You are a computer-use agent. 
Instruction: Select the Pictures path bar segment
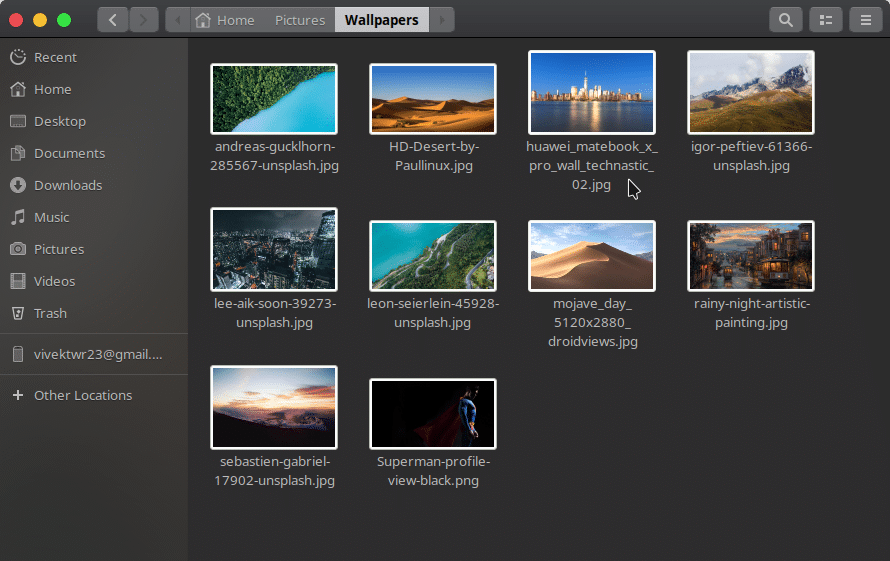point(300,20)
